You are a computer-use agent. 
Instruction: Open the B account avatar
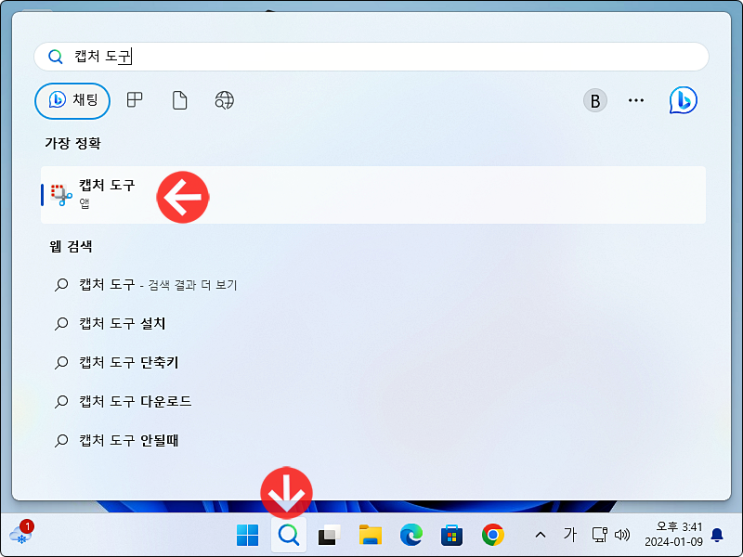(595, 100)
